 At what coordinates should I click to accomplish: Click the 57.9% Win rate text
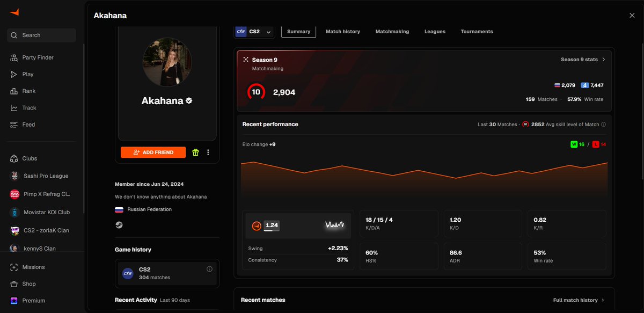pyautogui.click(x=586, y=99)
